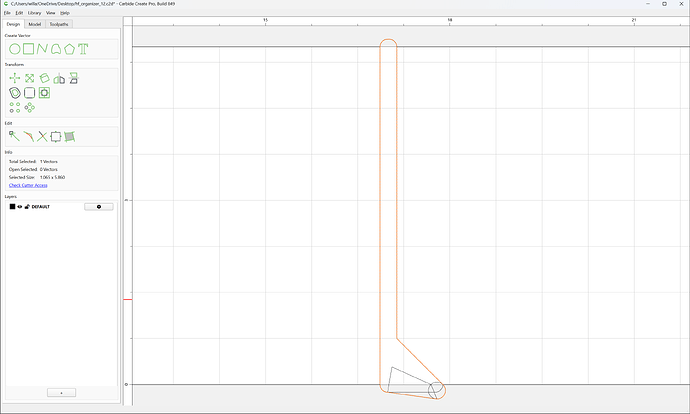Use the Offset Vectors tool
Screen dimensions: 690x414
(x=15, y=93)
